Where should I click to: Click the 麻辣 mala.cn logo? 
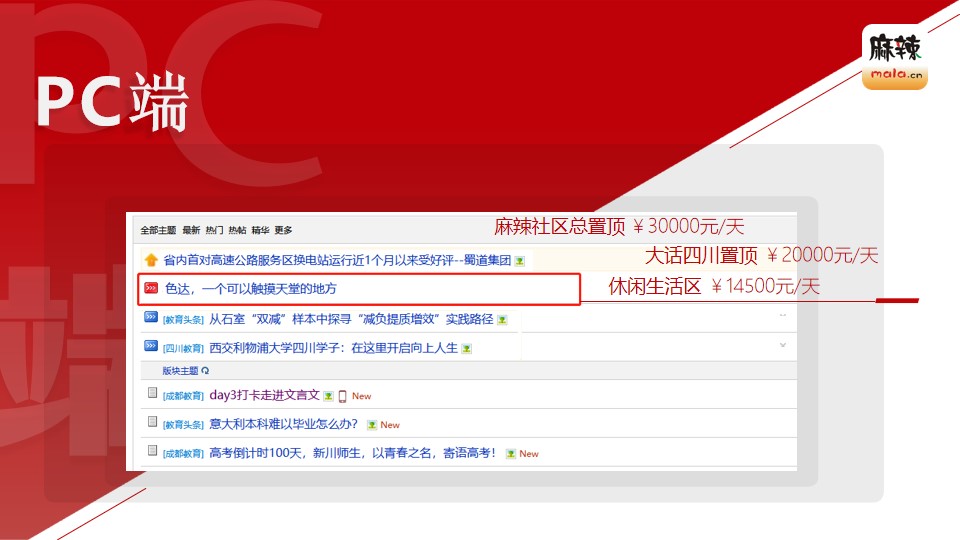click(895, 58)
